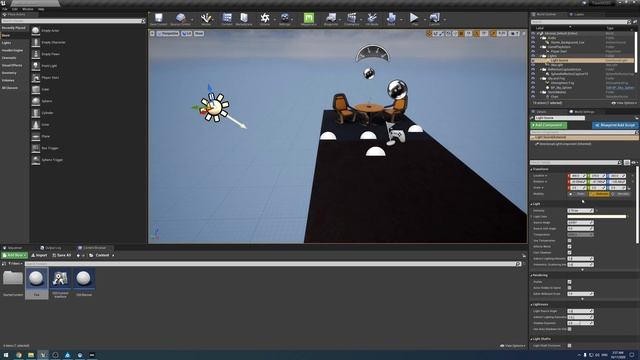Collapse the Light Shafts section in Details
This screenshot has width=640, height=360.
[531, 339]
